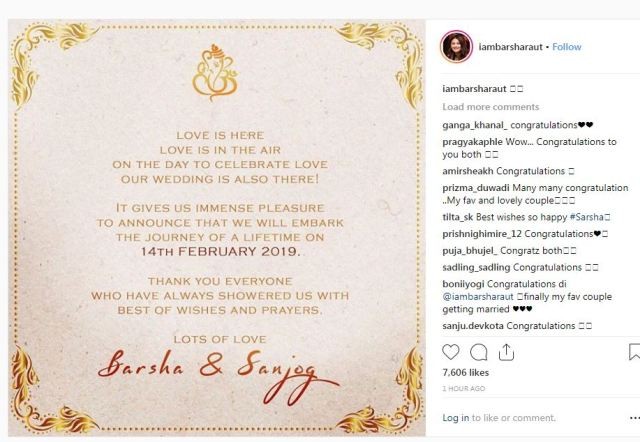
Task: Click the Log in link
Action: pos(455,417)
